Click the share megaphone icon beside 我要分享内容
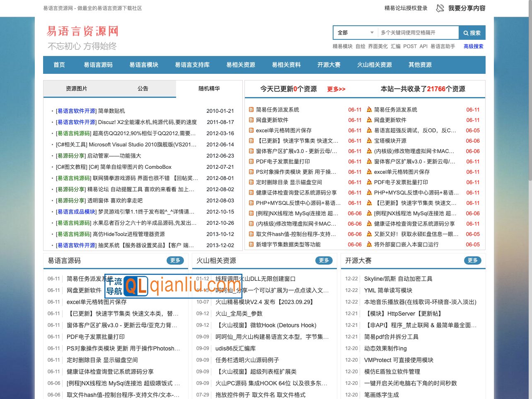Image resolution: width=532 pixels, height=399 pixels. click(x=440, y=8)
